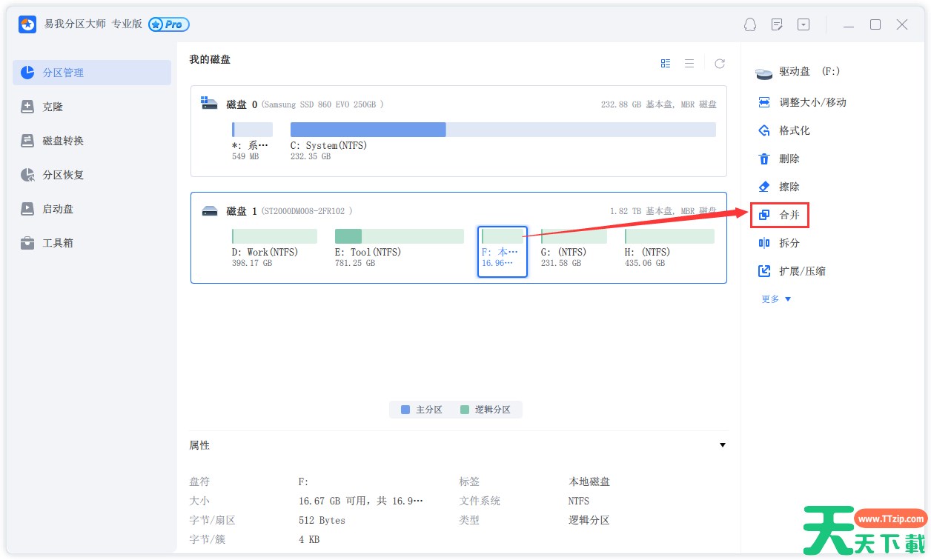Collapse the 属性 properties panel
The image size is (931, 560).
pos(723,445)
